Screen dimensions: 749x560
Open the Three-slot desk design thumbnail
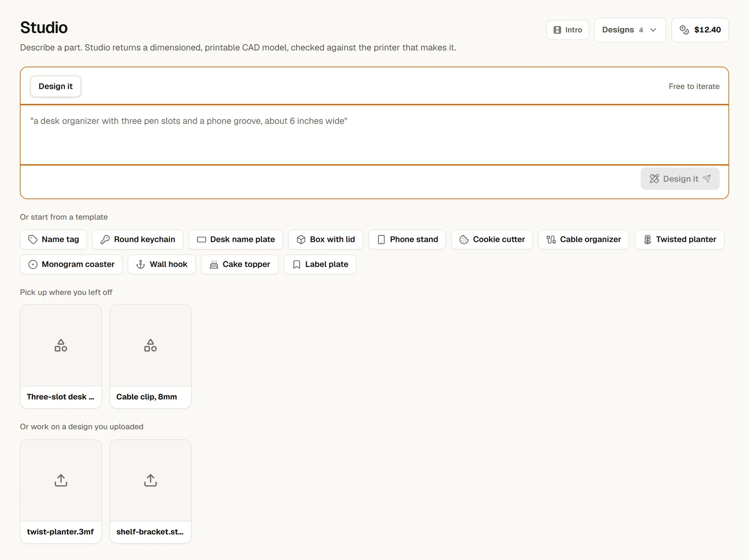(61, 345)
